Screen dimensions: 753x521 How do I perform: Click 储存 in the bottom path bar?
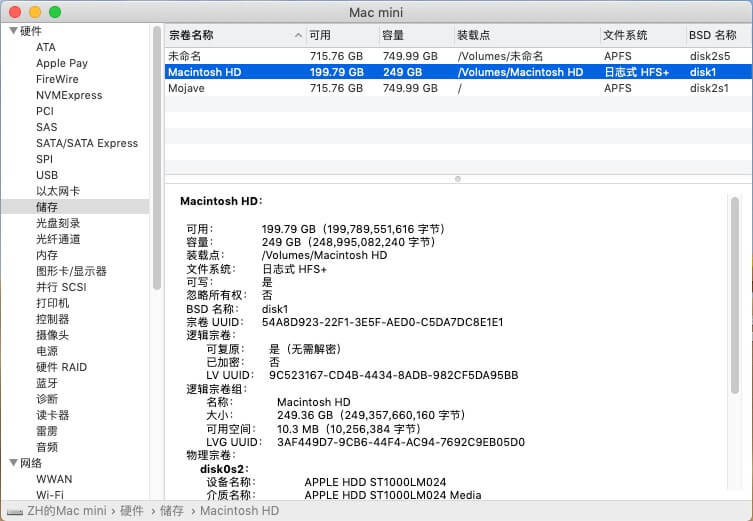[x=172, y=511]
